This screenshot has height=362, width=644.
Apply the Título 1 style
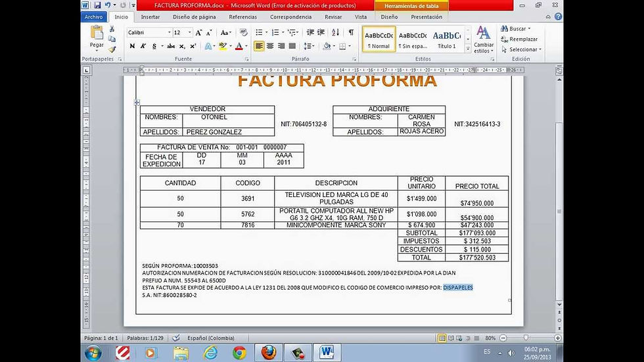[x=447, y=39]
